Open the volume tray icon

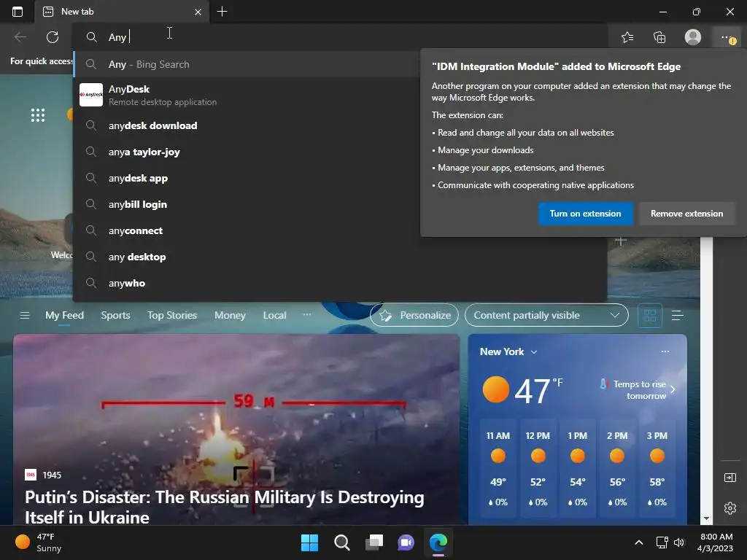click(679, 542)
